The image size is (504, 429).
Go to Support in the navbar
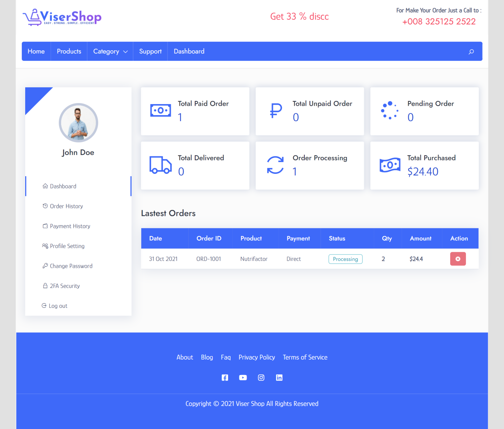[x=150, y=51]
